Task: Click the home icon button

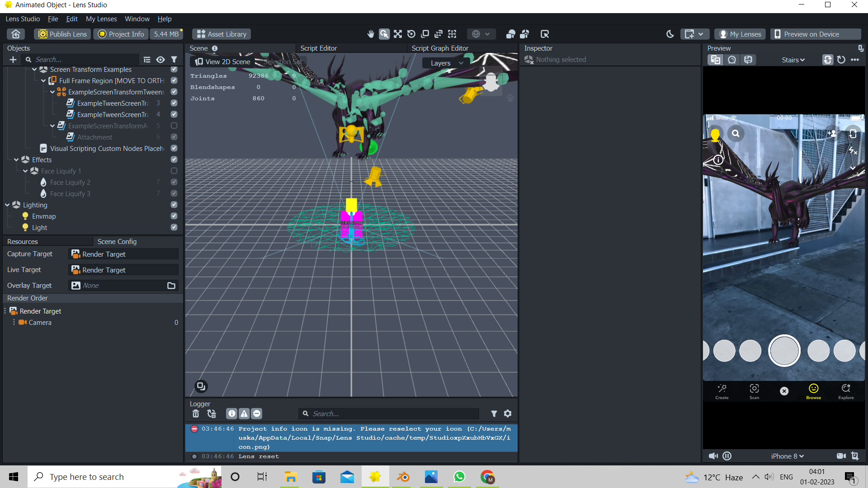Action: 16,34
